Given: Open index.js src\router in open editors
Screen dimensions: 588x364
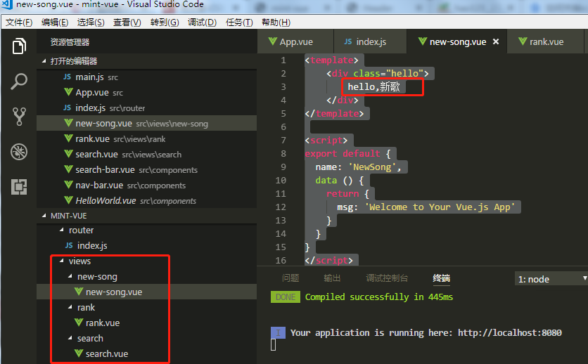Looking at the screenshot, I should coord(146,108).
